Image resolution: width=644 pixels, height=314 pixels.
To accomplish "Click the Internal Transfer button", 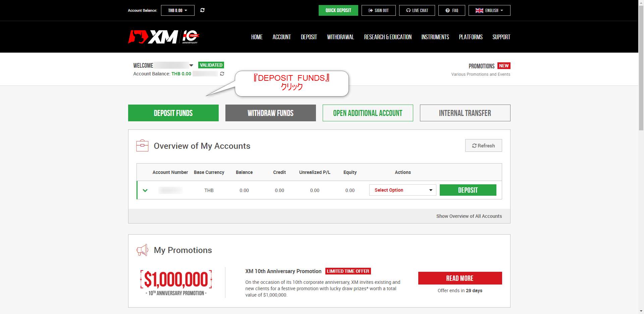I will pos(465,113).
